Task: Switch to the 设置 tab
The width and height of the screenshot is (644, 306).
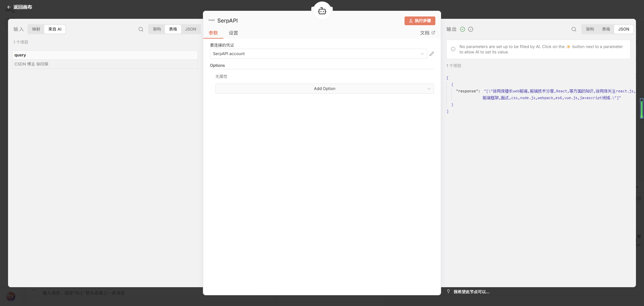Action: click(233, 33)
